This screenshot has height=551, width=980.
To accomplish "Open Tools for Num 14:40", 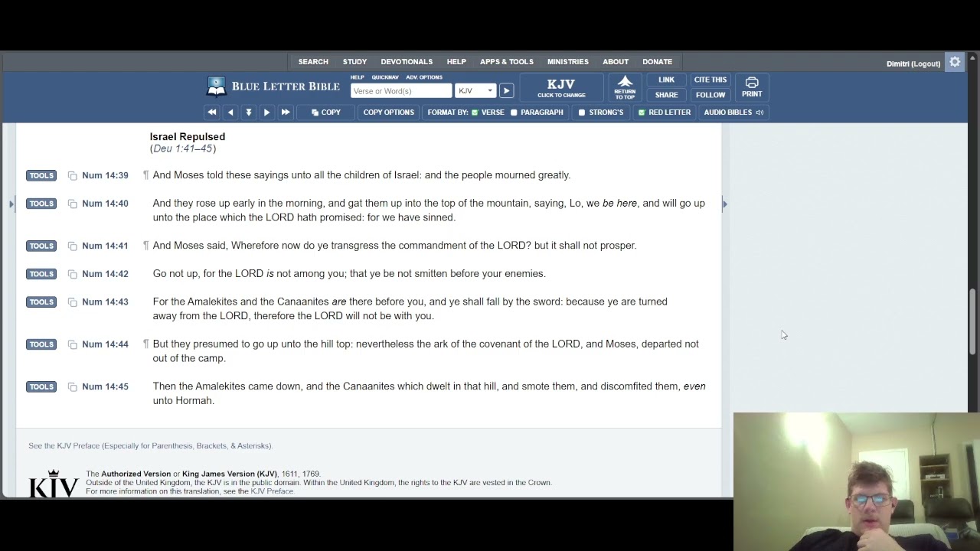I will click(x=41, y=204).
